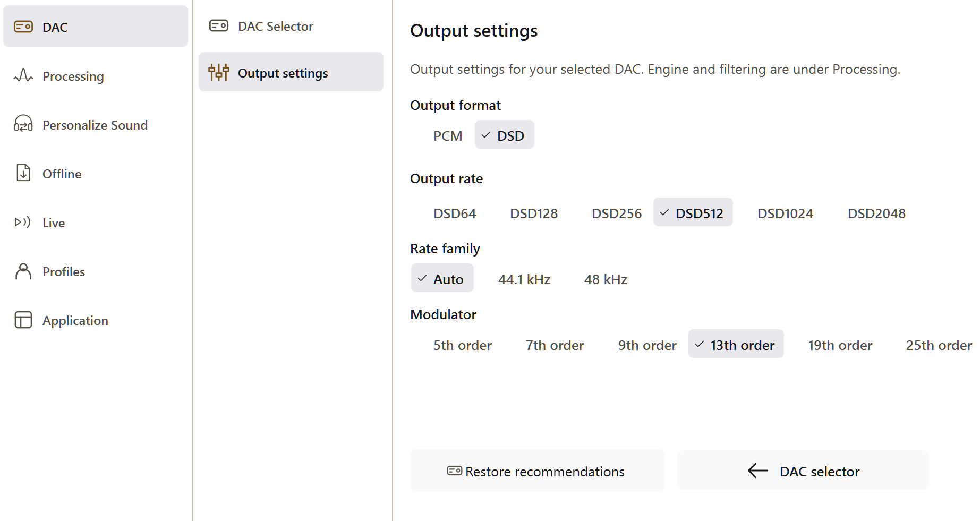The height and width of the screenshot is (521, 980).
Task: Click the DAC icon in the sidebar
Action: click(23, 27)
